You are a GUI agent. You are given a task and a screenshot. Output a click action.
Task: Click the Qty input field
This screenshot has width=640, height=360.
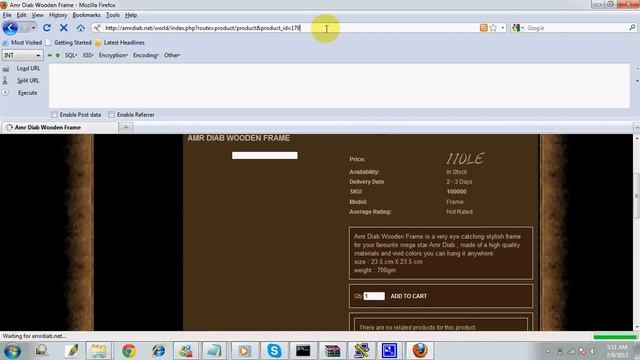tap(374, 296)
